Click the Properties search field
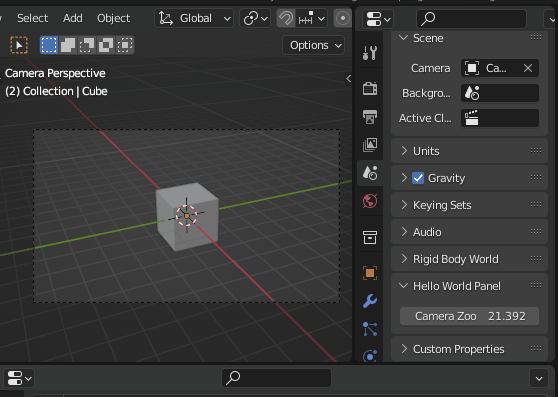558x397 pixels. (x=471, y=19)
